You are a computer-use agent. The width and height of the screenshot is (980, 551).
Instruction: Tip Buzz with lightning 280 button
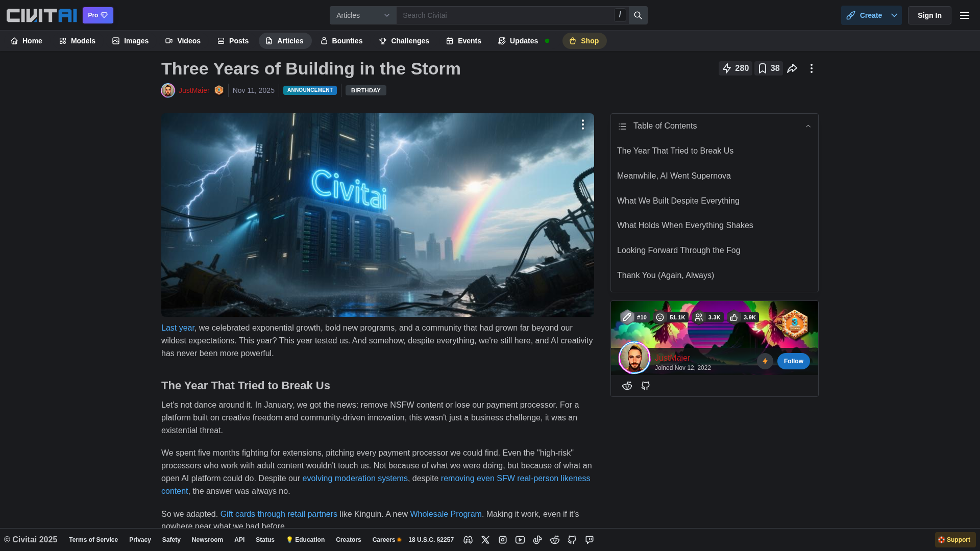click(735, 68)
